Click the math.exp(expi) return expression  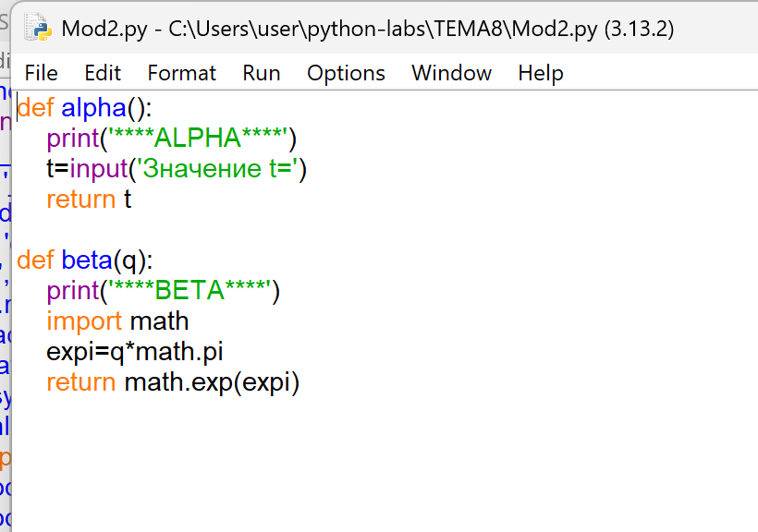(213, 382)
